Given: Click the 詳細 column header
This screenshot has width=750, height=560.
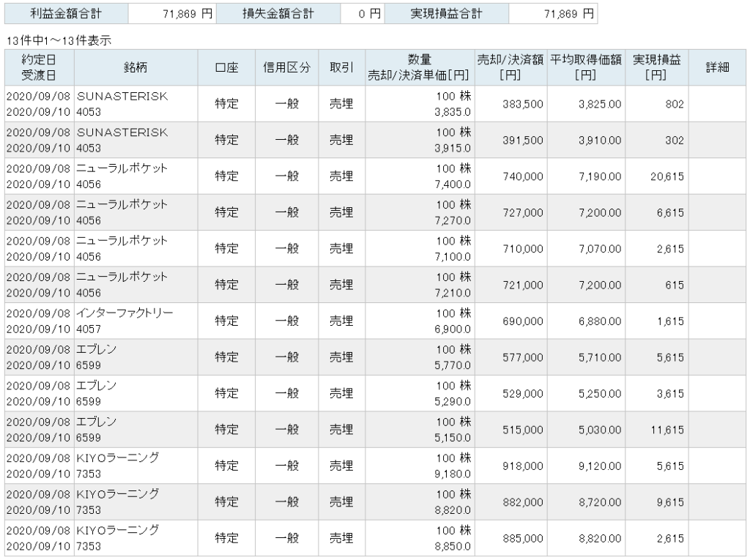Looking at the screenshot, I should (x=717, y=67).
